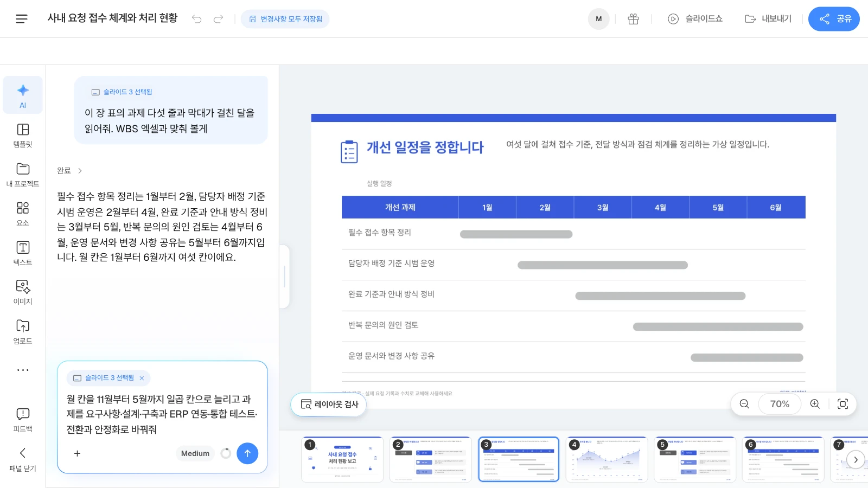
Task: Open the gift rewards icon
Action: click(633, 19)
